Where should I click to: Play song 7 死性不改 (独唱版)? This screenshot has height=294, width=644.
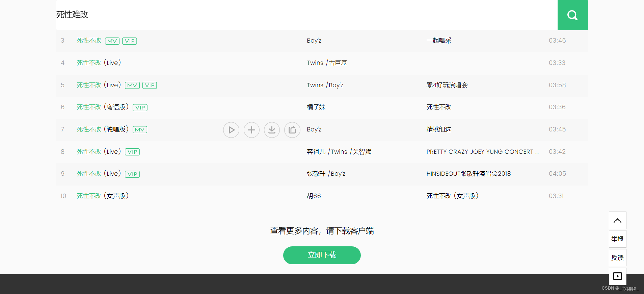pyautogui.click(x=231, y=130)
